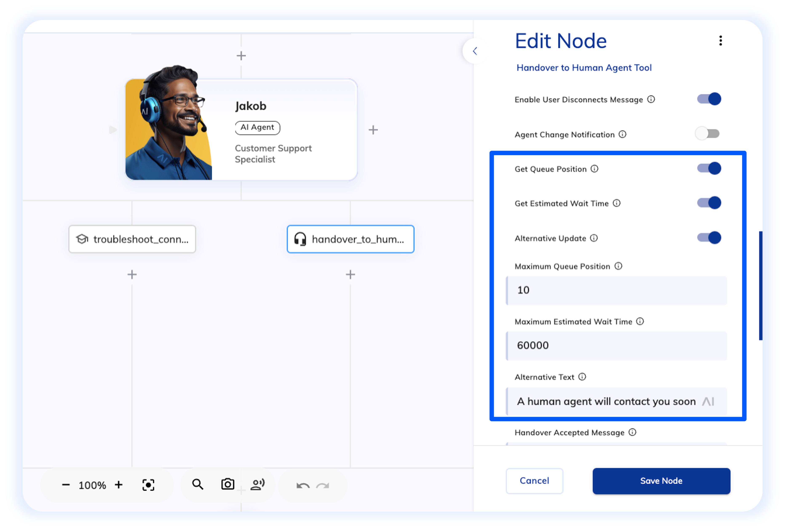
Task: Show info for Alternative Text
Action: [x=582, y=377]
